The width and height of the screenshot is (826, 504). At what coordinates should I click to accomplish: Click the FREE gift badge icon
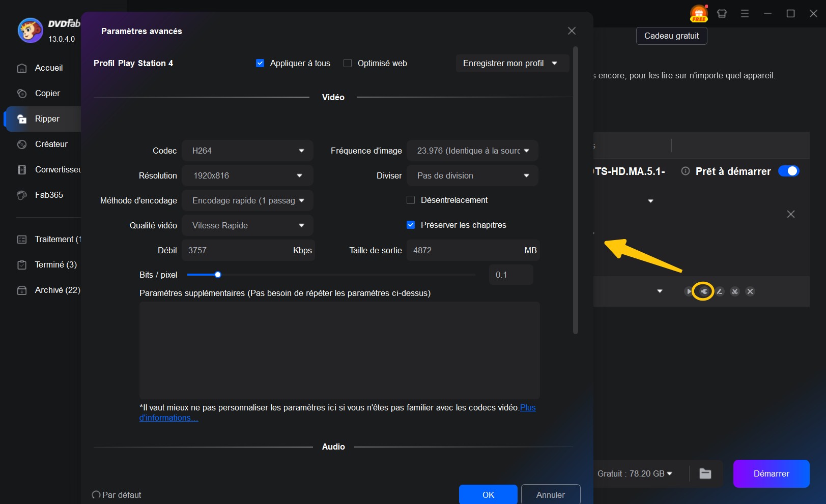699,13
